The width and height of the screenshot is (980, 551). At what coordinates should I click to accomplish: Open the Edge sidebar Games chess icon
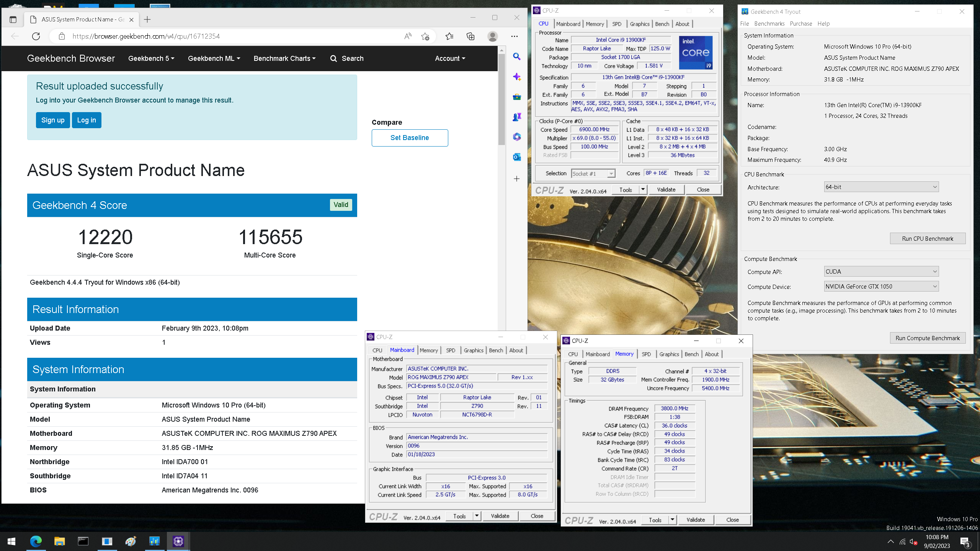point(517,117)
